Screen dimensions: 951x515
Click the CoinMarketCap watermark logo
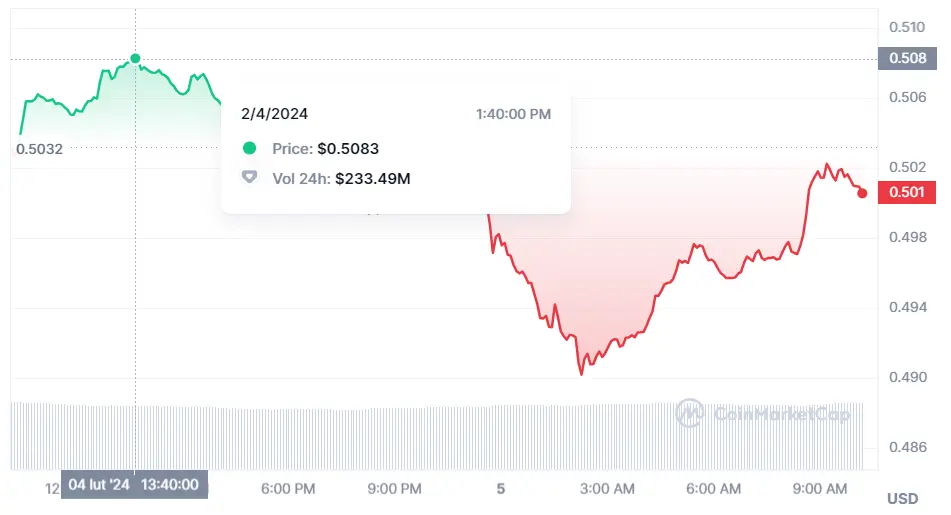(x=689, y=412)
